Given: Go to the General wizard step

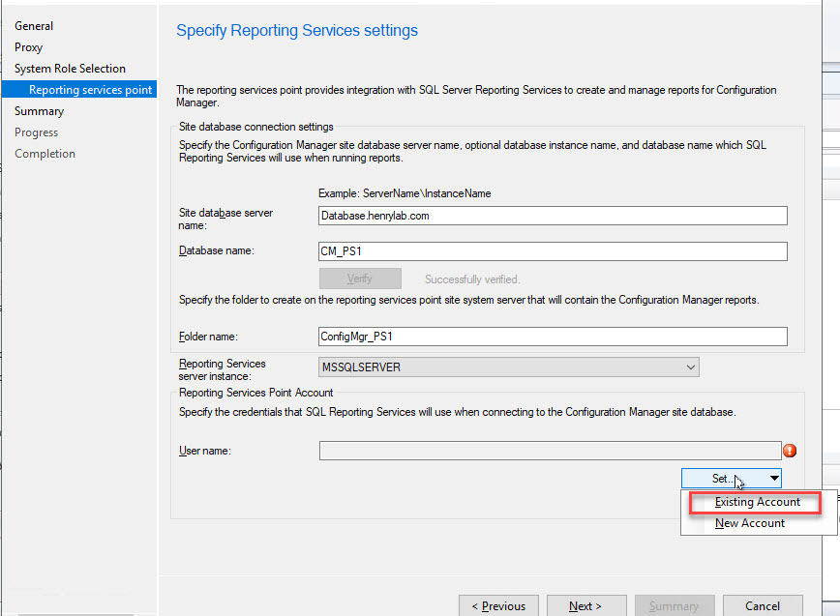Looking at the screenshot, I should point(34,26).
